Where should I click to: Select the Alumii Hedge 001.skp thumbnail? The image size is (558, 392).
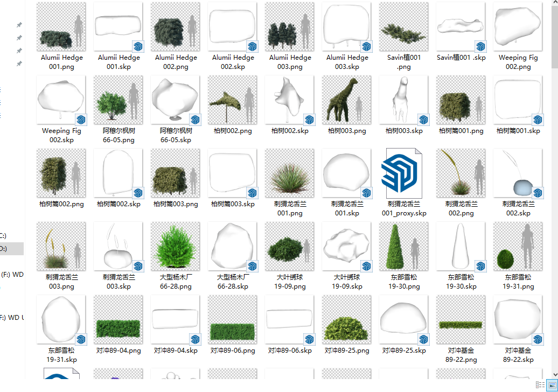[118, 27]
